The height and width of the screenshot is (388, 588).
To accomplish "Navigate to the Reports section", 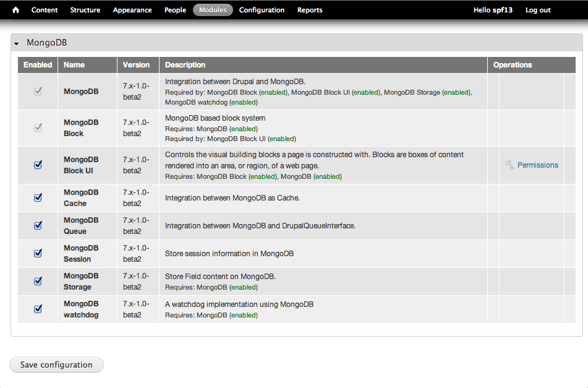I will point(309,10).
